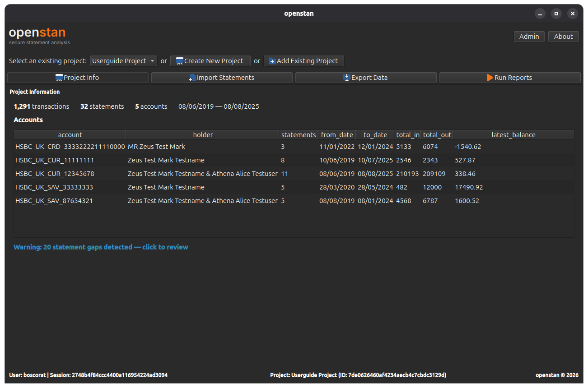588x388 pixels.
Task: Click the orange Run Reports play icon
Action: 490,78
